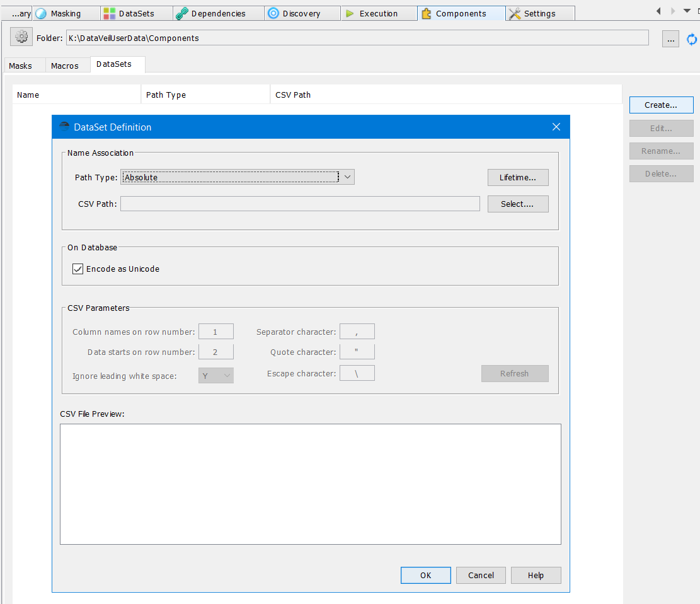Switch to the partially visible ...ary tab

pyautogui.click(x=18, y=13)
